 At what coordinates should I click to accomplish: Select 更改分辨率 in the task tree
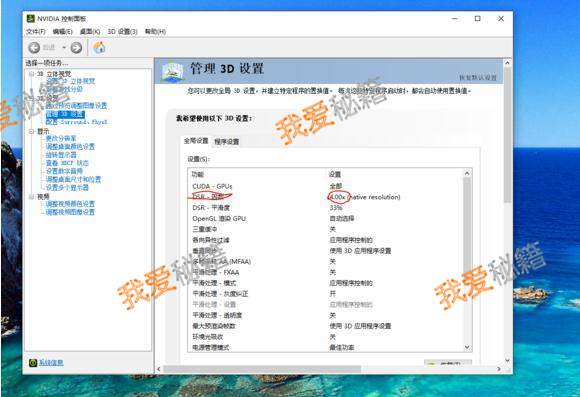61,138
